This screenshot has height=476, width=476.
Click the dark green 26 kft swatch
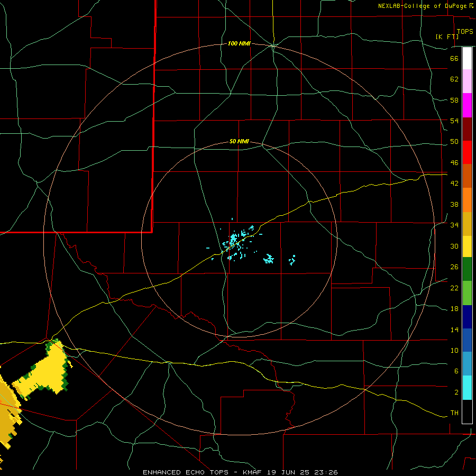[467, 269]
